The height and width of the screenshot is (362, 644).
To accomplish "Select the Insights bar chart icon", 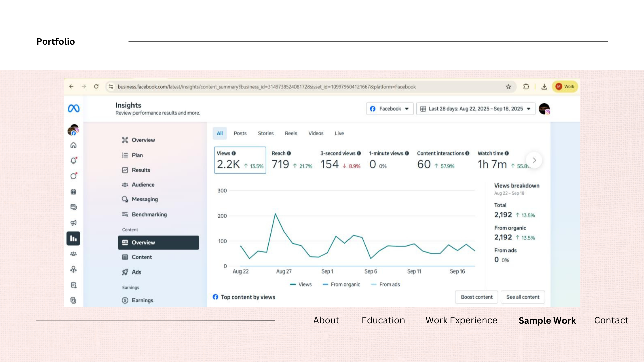I will 73,239.
